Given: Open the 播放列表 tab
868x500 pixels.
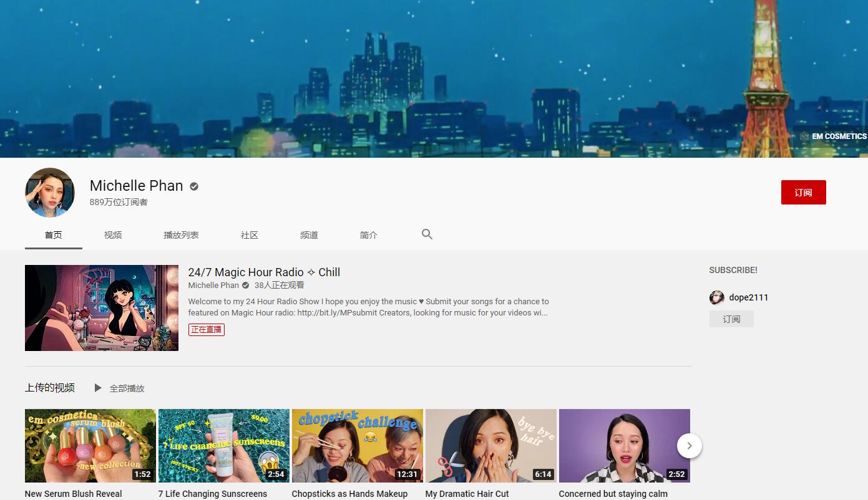Looking at the screenshot, I should tap(181, 235).
